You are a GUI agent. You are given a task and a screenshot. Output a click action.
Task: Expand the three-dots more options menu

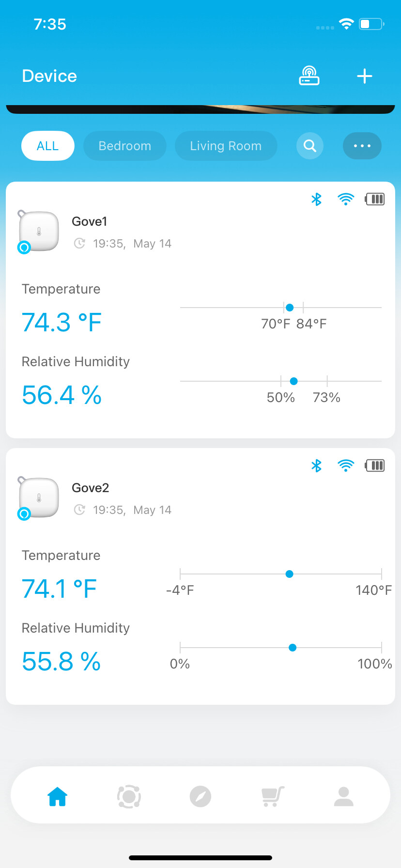pos(362,146)
